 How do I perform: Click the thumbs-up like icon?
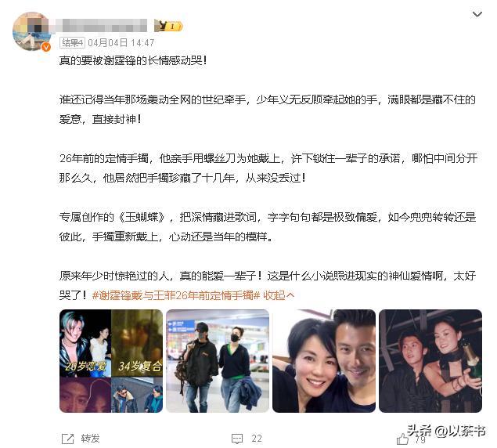click(x=402, y=439)
